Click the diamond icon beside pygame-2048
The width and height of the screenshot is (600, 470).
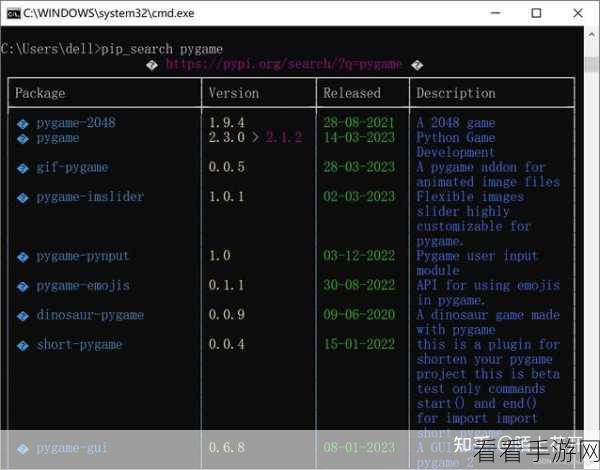click(23, 124)
